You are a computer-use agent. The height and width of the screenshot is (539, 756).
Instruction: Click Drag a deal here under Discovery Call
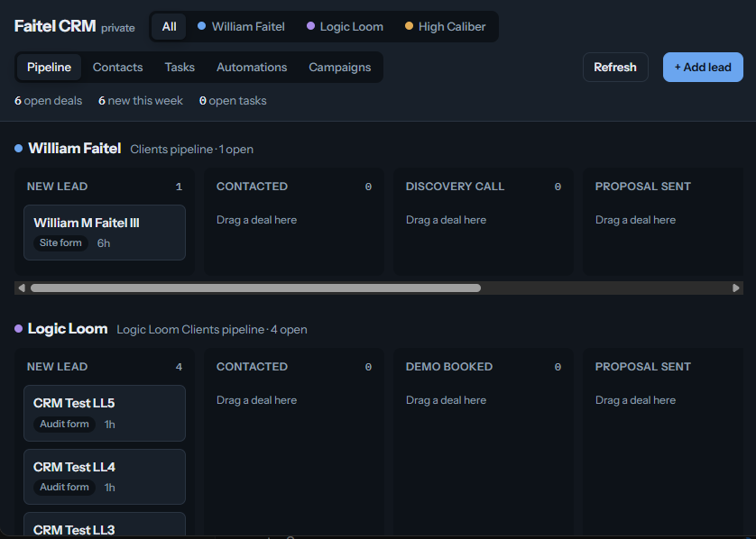446,220
